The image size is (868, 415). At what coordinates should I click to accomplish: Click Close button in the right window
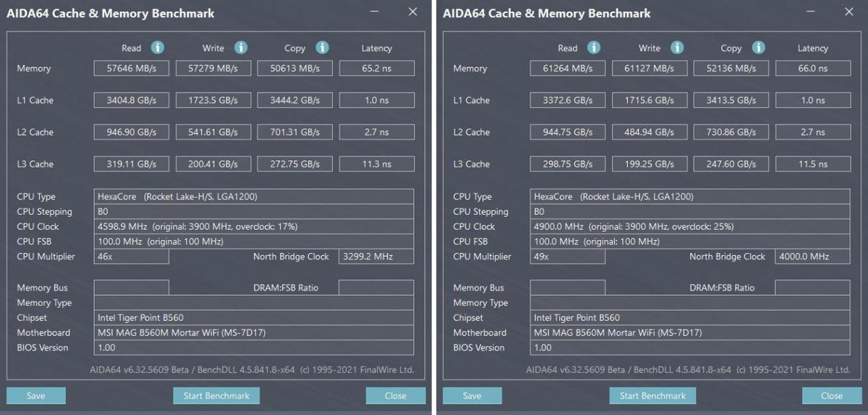pyautogui.click(x=832, y=395)
